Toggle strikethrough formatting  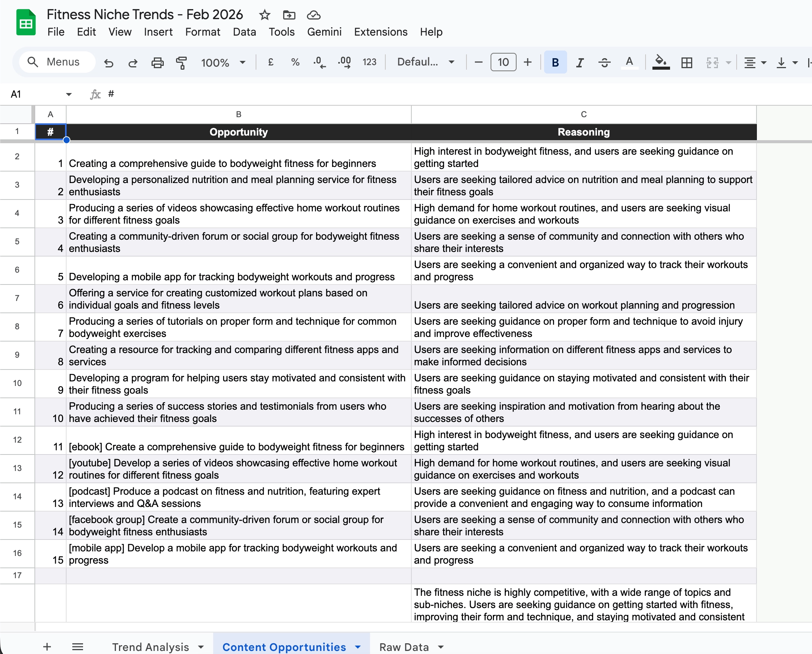[604, 62]
